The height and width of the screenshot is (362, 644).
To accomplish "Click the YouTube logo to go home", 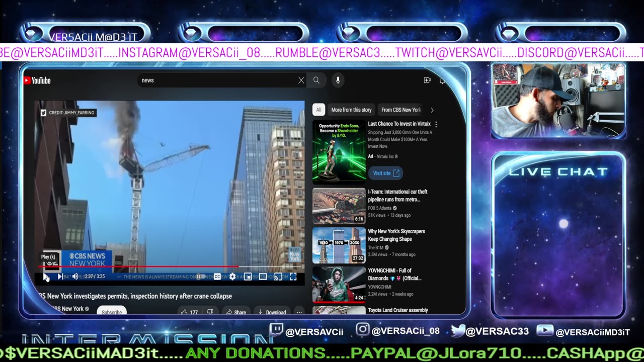I will pyautogui.click(x=38, y=80).
